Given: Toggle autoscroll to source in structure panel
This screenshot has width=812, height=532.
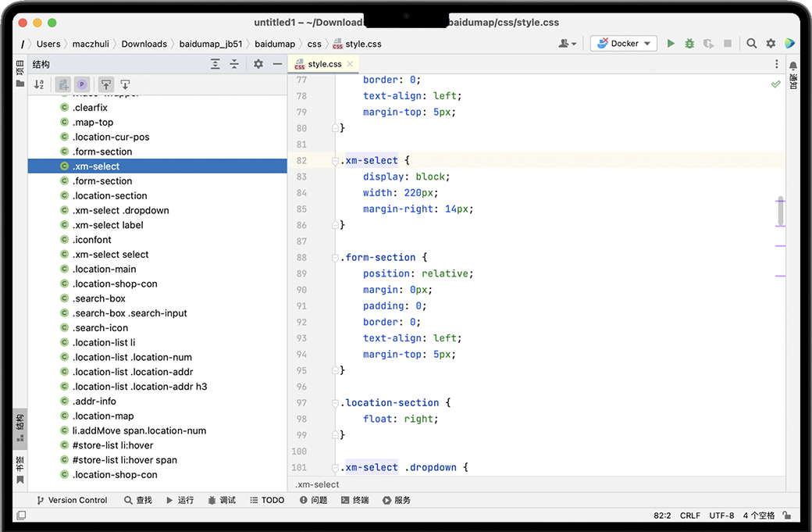Looking at the screenshot, I should pos(106,84).
